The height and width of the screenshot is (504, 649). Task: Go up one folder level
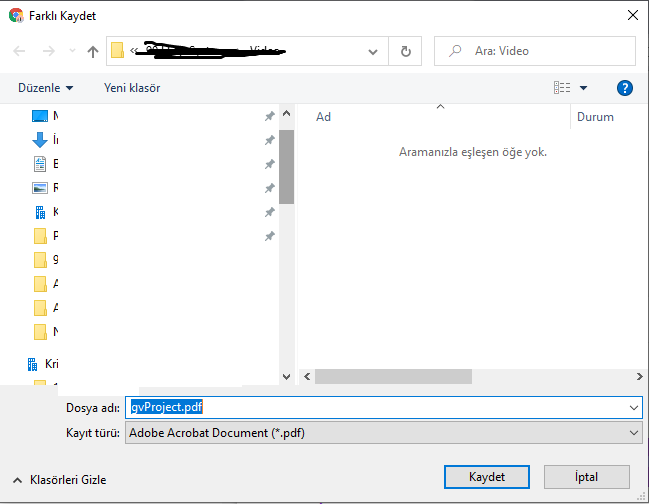93,51
